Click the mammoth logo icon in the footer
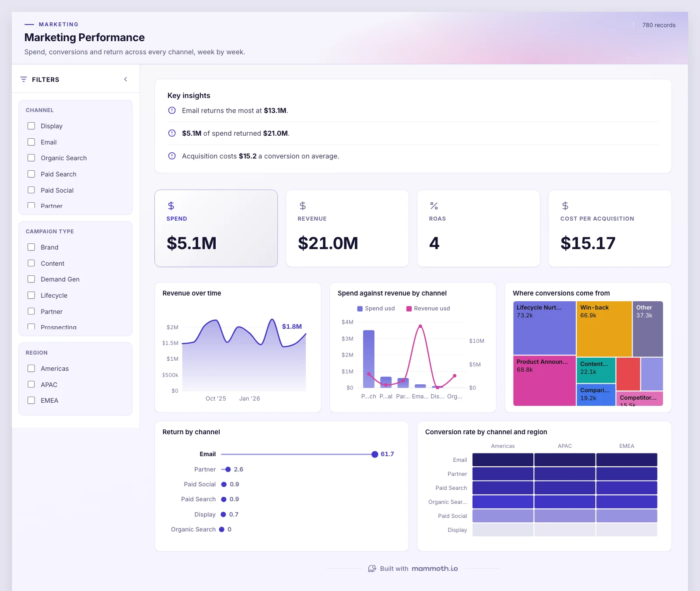 pos(372,568)
